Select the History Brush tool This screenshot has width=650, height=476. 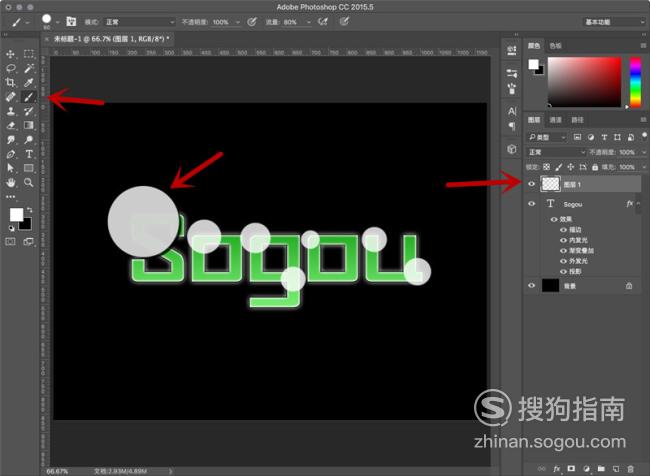tap(29, 111)
